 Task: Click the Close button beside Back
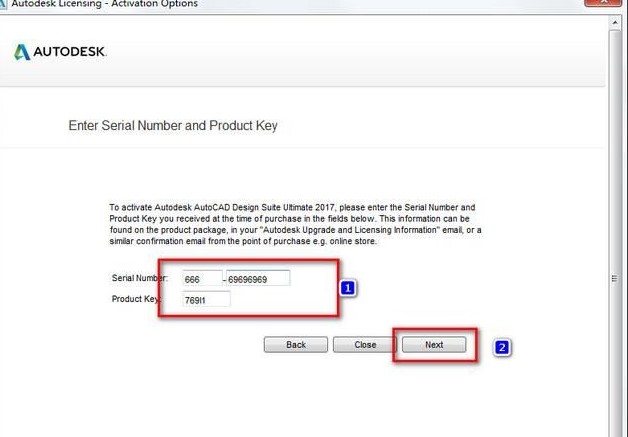tap(365, 344)
